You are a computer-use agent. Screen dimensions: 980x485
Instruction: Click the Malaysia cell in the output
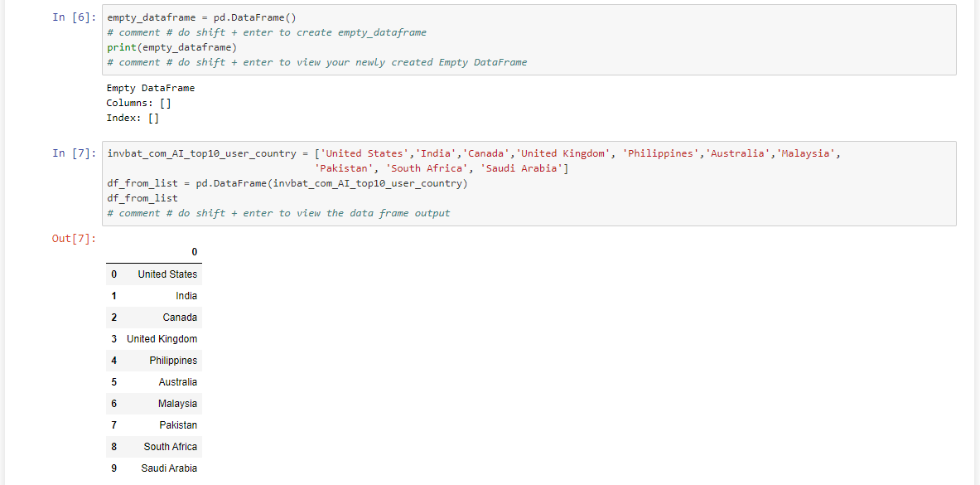(x=177, y=404)
